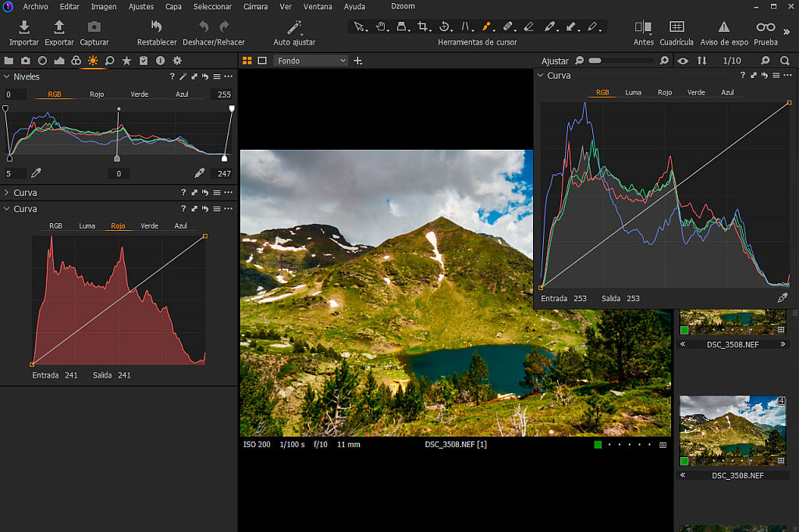799x532 pixels.
Task: Open the Imagen menu
Action: pyautogui.click(x=104, y=6)
